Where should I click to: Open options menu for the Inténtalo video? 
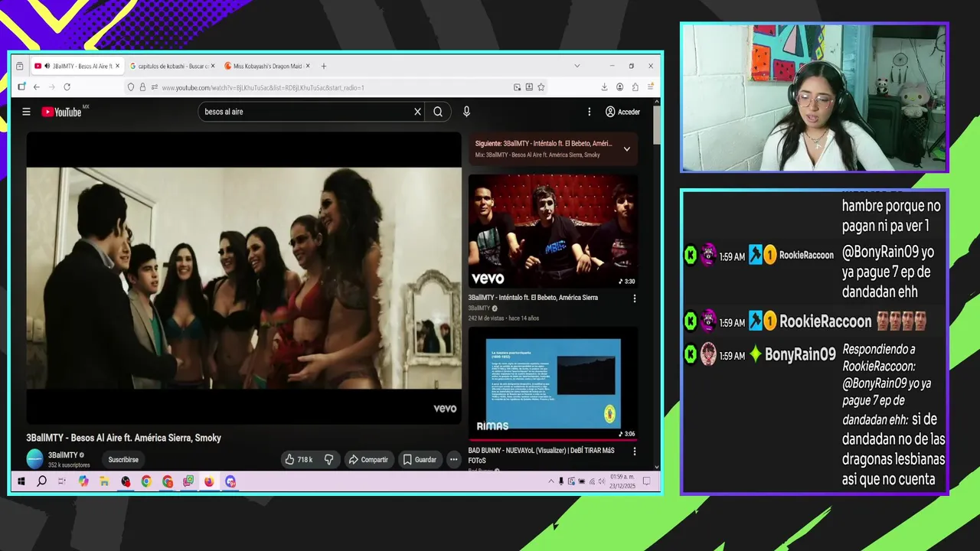pos(634,298)
